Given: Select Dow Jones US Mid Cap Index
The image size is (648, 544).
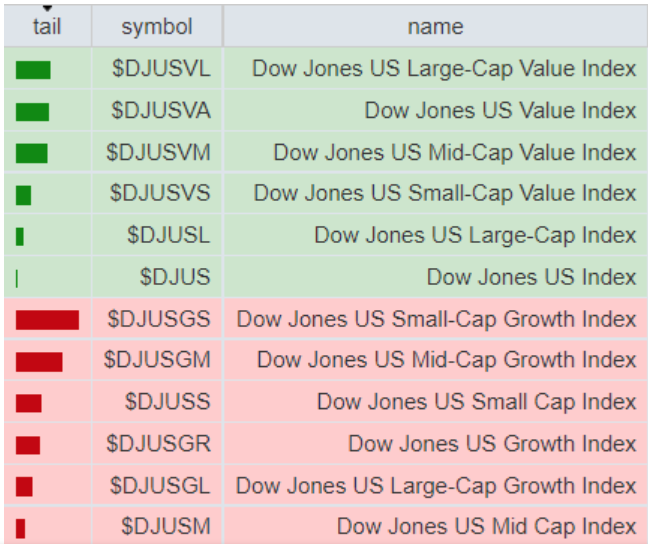Looking at the screenshot, I should click(486, 527).
